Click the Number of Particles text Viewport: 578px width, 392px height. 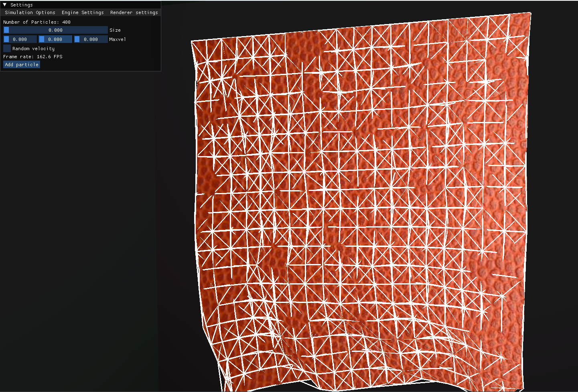tap(37, 22)
